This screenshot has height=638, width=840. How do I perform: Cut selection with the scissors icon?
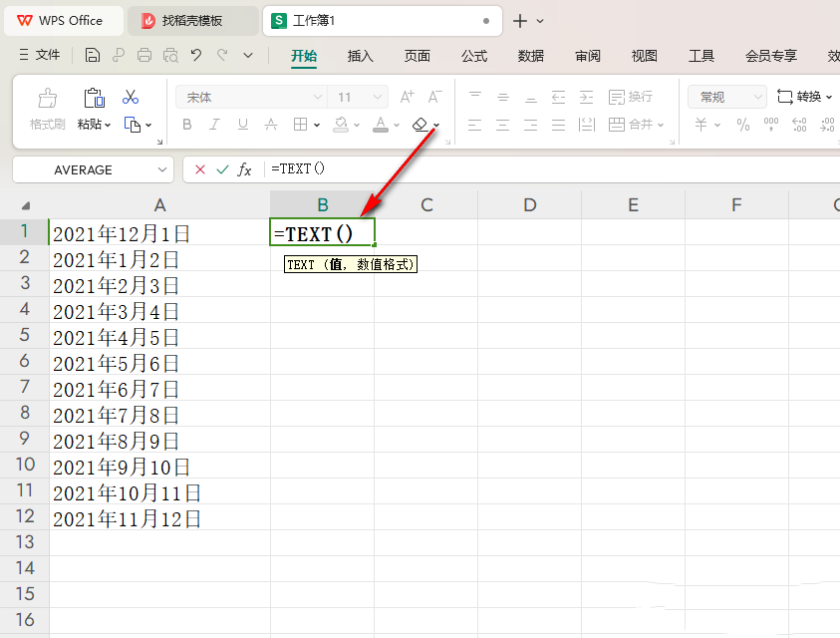pos(131,97)
